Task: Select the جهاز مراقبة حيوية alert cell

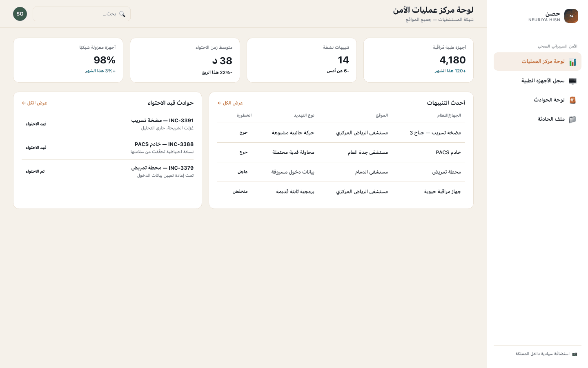Action: click(442, 192)
